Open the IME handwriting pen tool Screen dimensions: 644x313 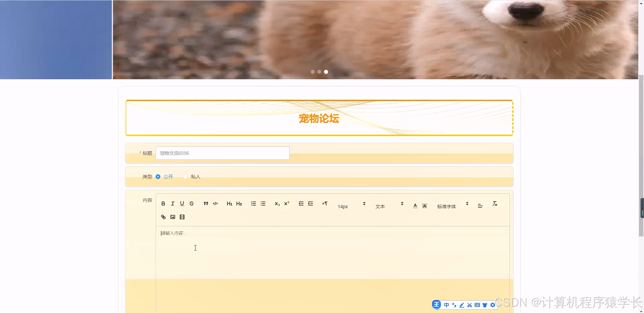tap(462, 305)
